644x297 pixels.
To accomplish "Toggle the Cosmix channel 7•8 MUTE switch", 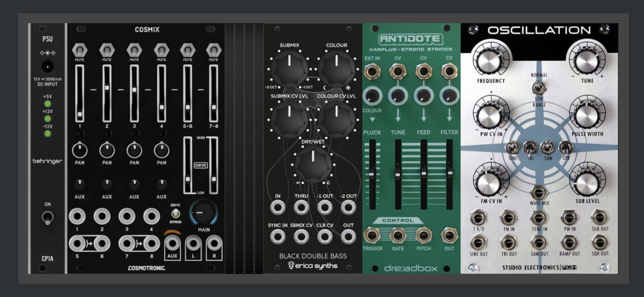I will click(x=214, y=50).
